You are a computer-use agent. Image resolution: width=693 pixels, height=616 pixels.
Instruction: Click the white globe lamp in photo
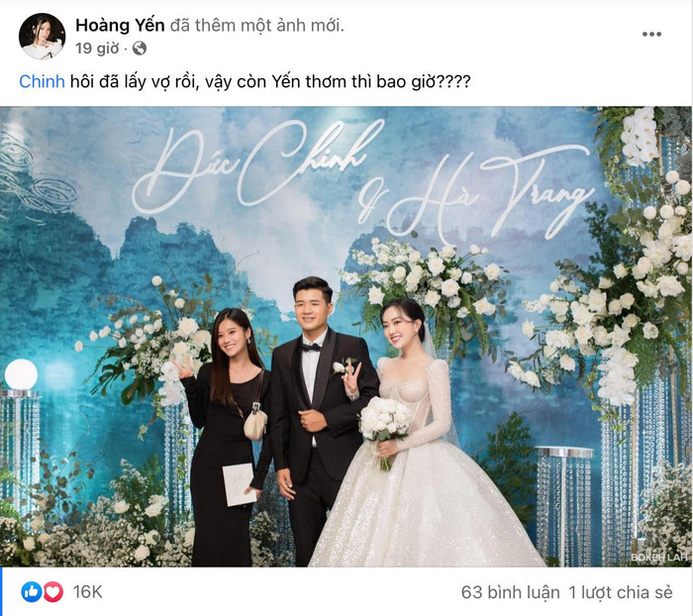[21, 374]
